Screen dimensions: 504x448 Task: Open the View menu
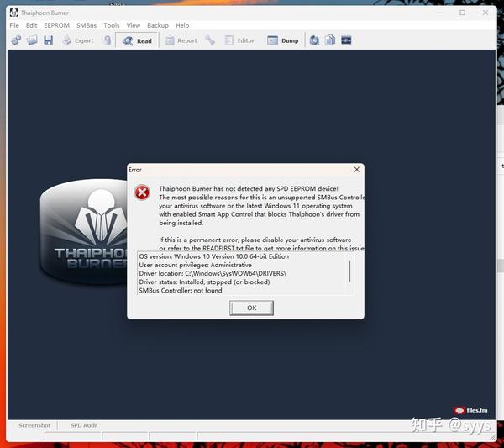(x=133, y=25)
